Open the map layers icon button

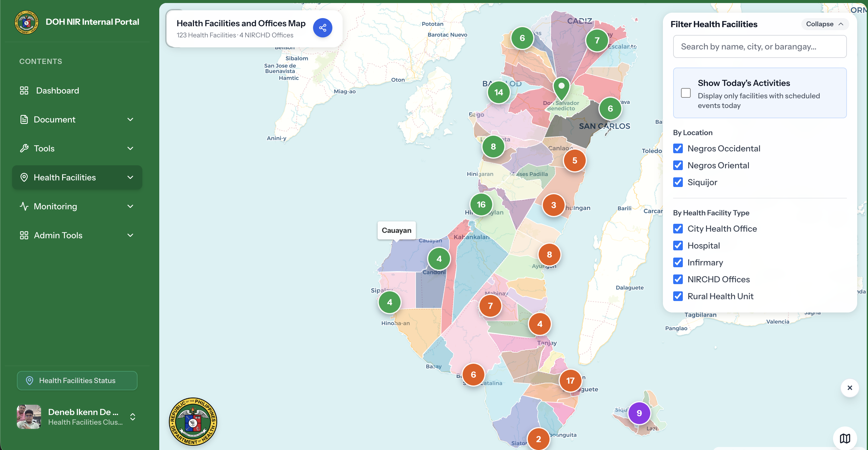click(845, 438)
